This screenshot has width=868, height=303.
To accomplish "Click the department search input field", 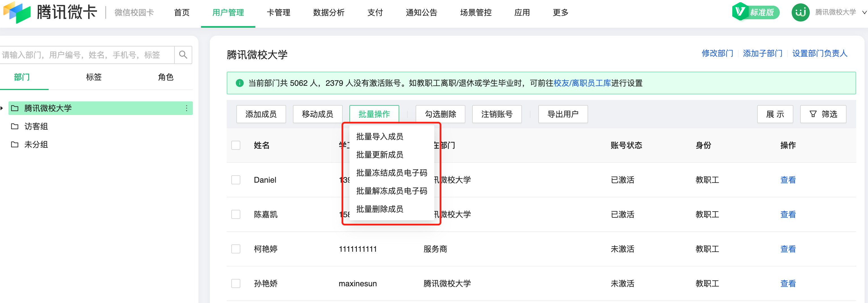I will tap(87, 55).
